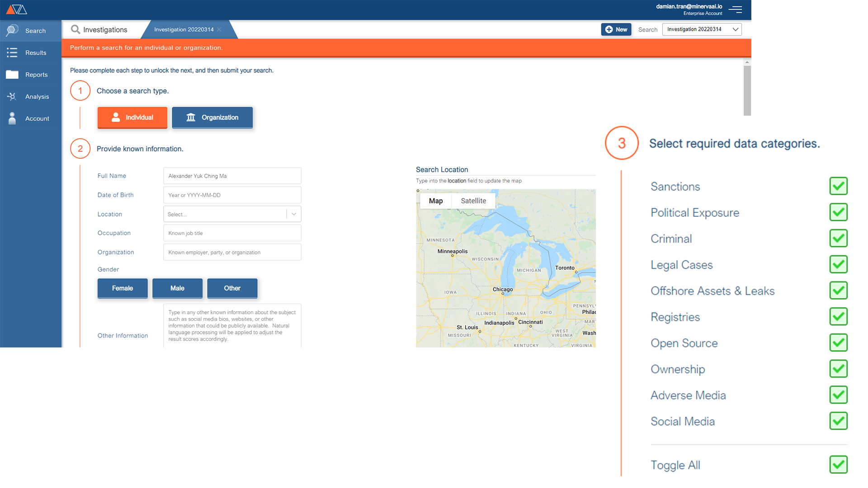Expand the Location select dropdown
The width and height of the screenshot is (868, 488).
294,214
